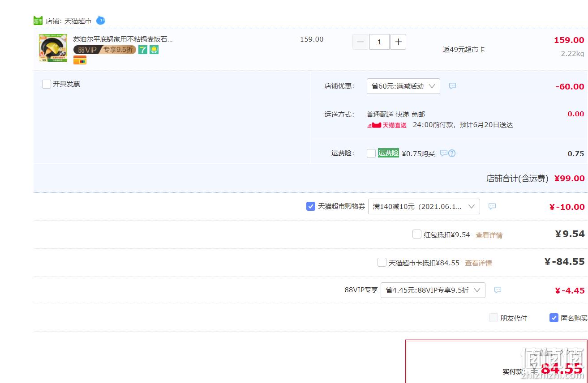The image size is (588, 383).
Task: Click the 普通配送 快递 免邮 text
Action: pyautogui.click(x=396, y=115)
